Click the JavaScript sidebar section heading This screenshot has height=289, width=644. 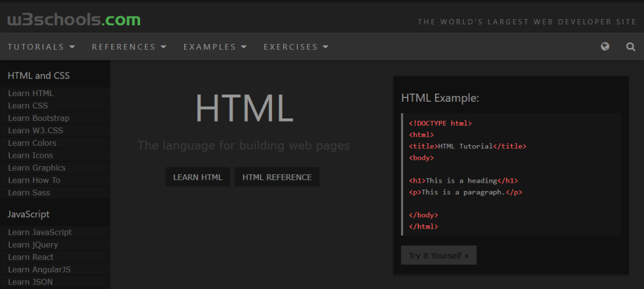point(28,214)
